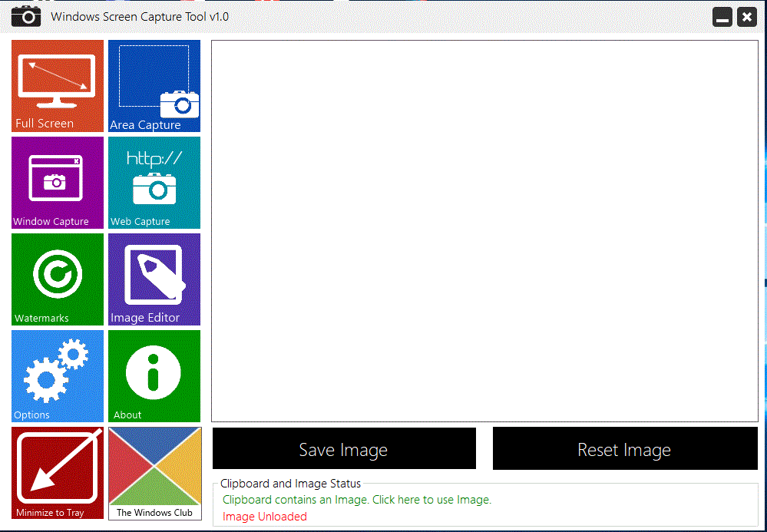Start a Window Capture
Image resolution: width=767 pixels, height=532 pixels.
pyautogui.click(x=57, y=182)
